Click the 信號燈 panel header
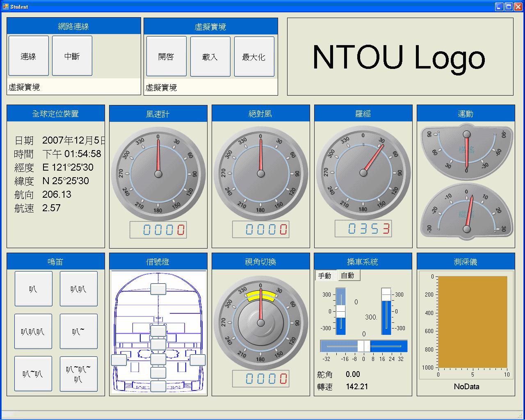Screen dimensions: 525x420 pyautogui.click(x=158, y=262)
